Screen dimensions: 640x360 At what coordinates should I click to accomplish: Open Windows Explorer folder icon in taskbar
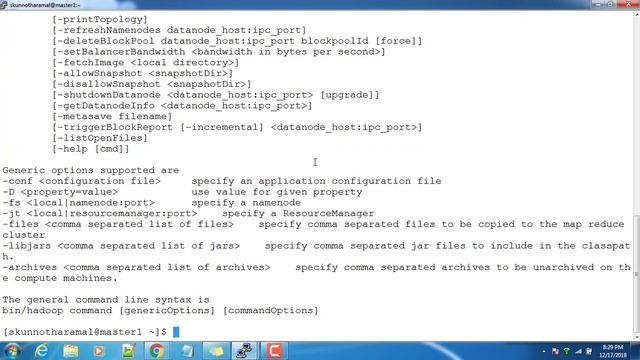tap(70, 351)
